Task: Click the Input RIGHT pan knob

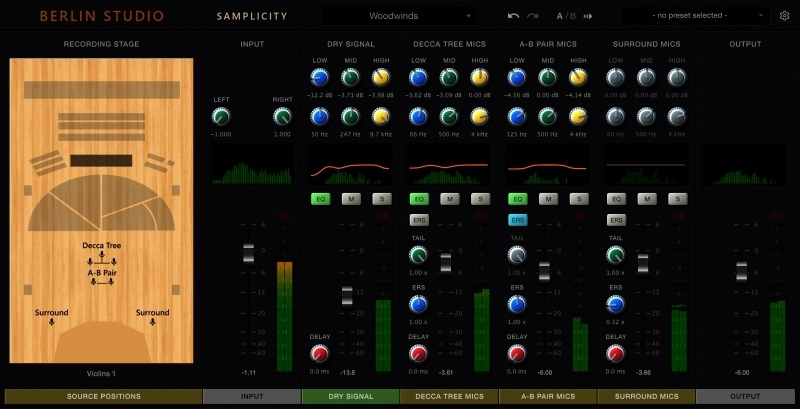Action: (282, 117)
